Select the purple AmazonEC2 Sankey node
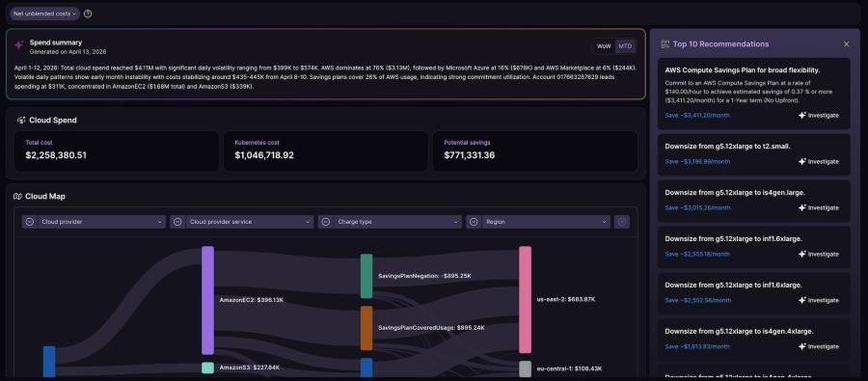Screen dimensions: 868x381 pos(207,300)
